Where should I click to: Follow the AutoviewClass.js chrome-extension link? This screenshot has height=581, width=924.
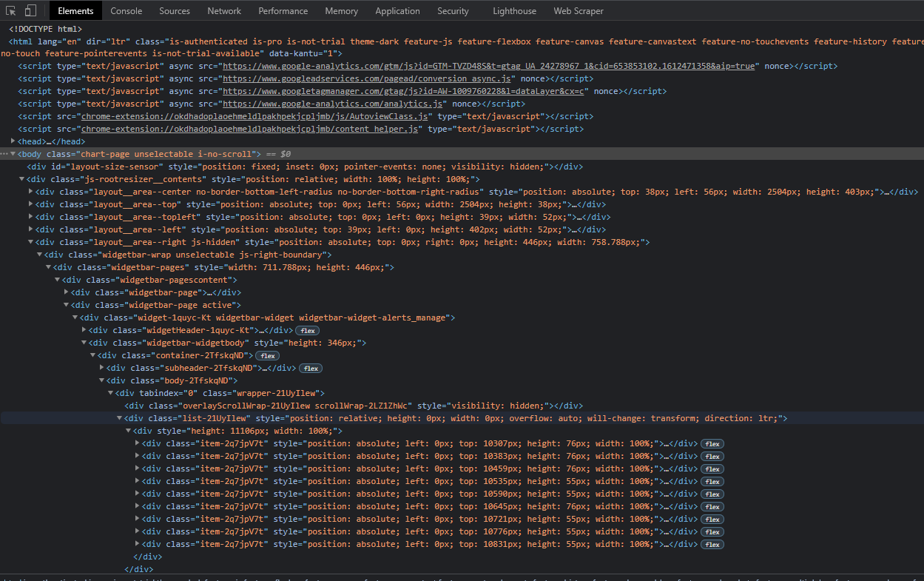(255, 116)
